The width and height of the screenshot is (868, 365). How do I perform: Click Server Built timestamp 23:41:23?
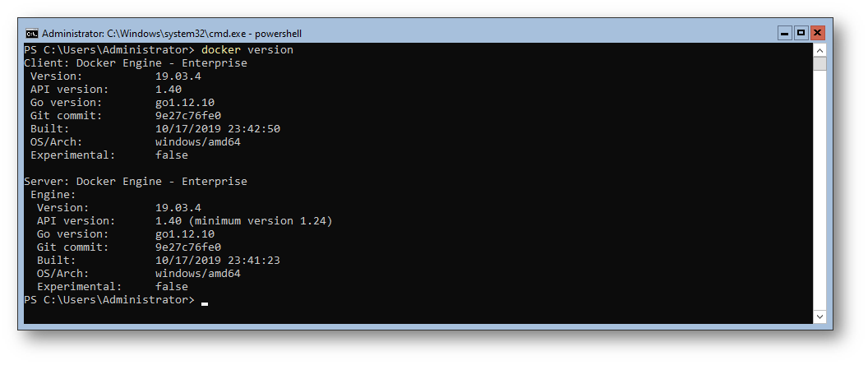pos(218,261)
